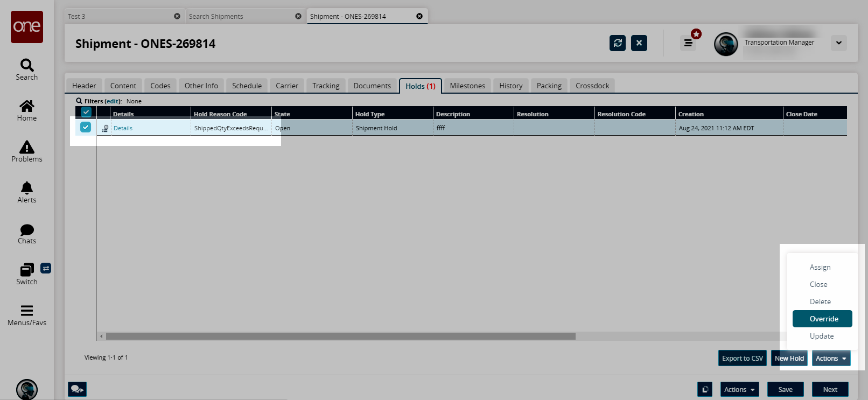Open the Milestones tab
Image resolution: width=868 pixels, height=400 pixels.
pos(467,86)
